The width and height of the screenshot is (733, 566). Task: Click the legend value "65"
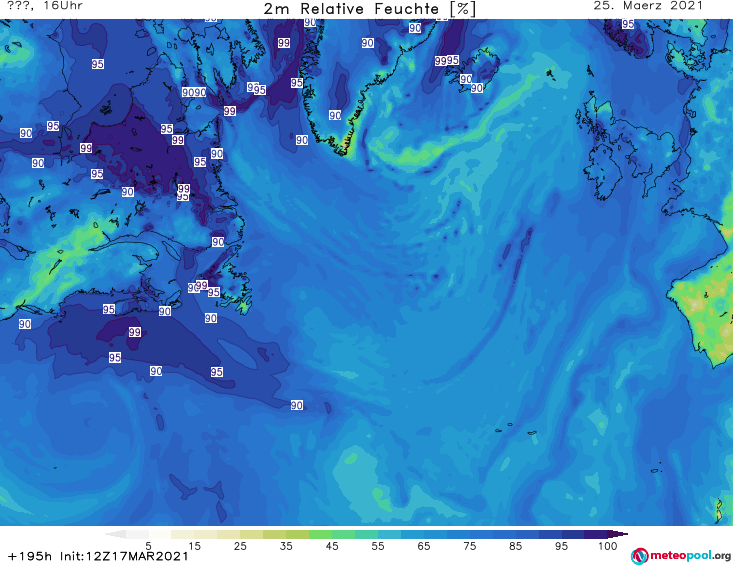pos(424,546)
